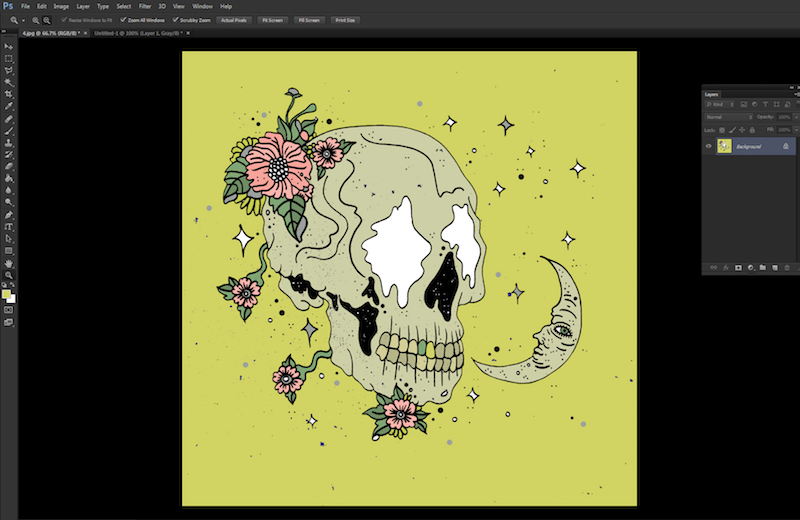
Task: Reset to default foreground and background colors
Action: (x=5, y=285)
